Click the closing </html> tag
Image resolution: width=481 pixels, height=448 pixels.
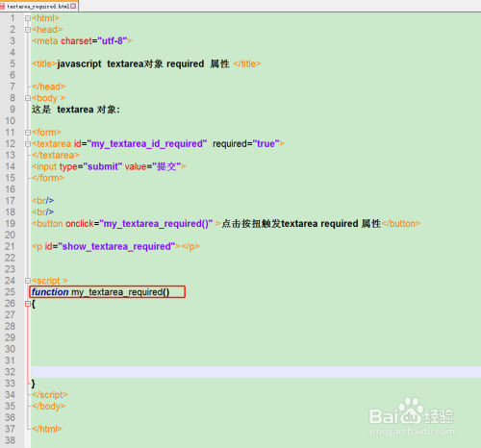(47, 429)
